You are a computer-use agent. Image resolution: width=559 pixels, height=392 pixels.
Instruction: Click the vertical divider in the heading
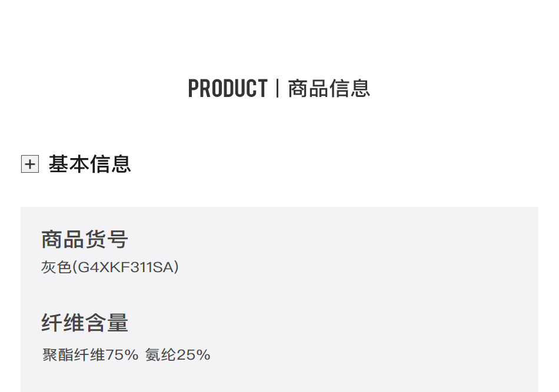pos(277,88)
